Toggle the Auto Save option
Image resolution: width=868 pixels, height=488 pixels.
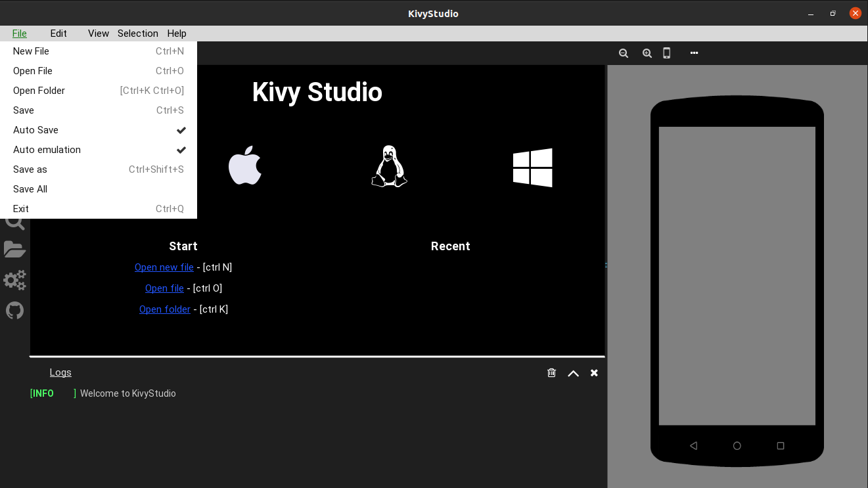click(x=99, y=130)
